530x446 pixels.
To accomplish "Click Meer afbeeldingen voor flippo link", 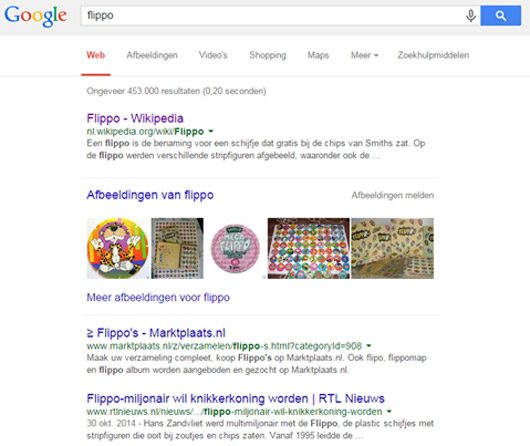I will tap(158, 297).
